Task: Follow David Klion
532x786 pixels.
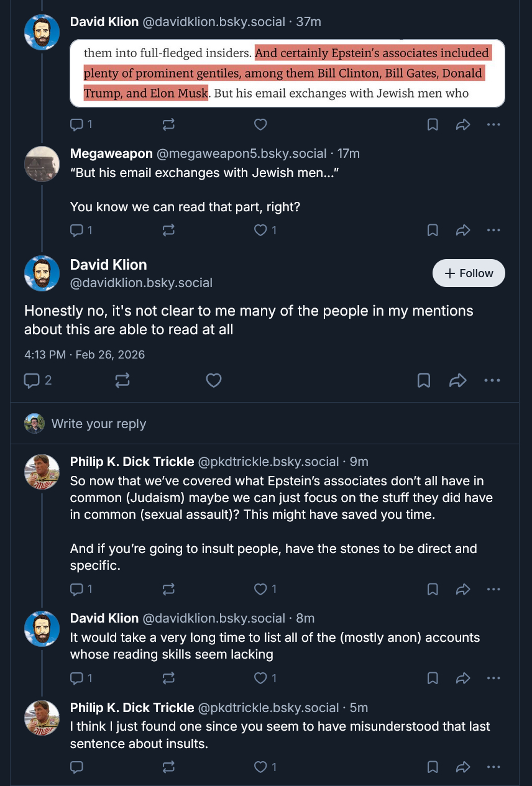Action: pos(469,273)
